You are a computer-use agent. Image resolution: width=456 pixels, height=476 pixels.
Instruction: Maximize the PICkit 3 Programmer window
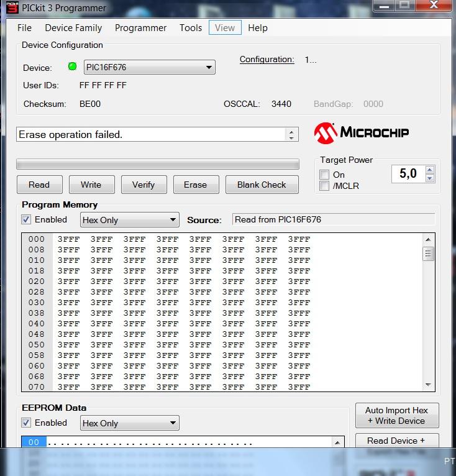pyautogui.click(x=404, y=6)
